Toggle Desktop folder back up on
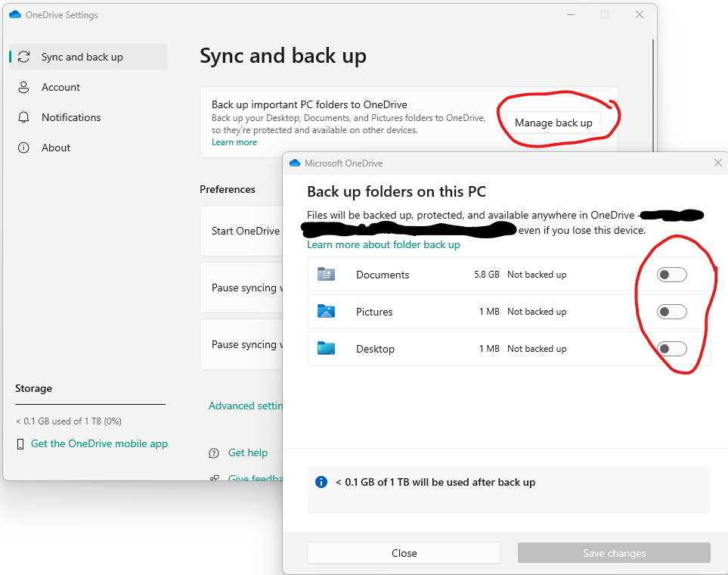This screenshot has width=728, height=575. [x=671, y=349]
